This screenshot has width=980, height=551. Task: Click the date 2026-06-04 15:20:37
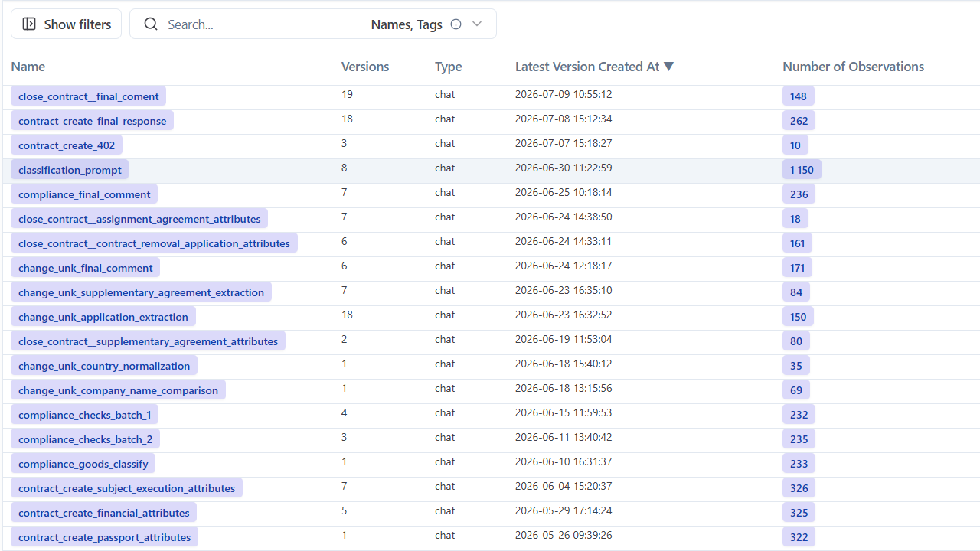(563, 487)
